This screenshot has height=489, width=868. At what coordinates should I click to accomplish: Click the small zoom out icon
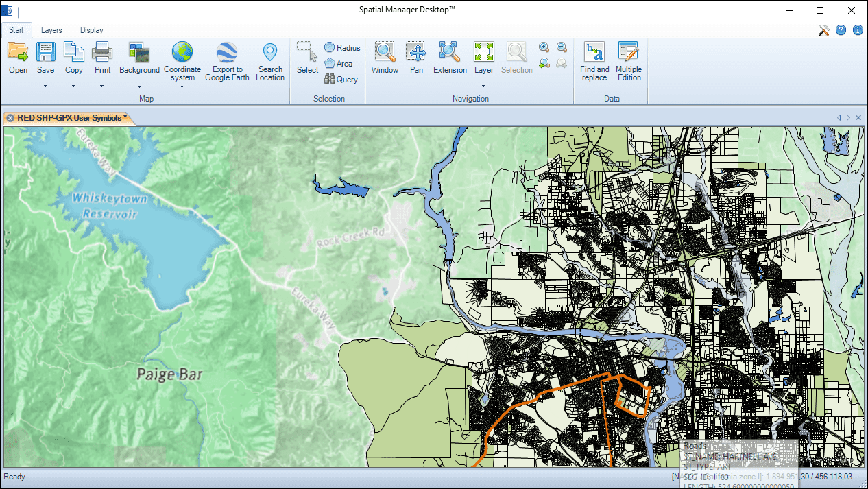point(562,47)
